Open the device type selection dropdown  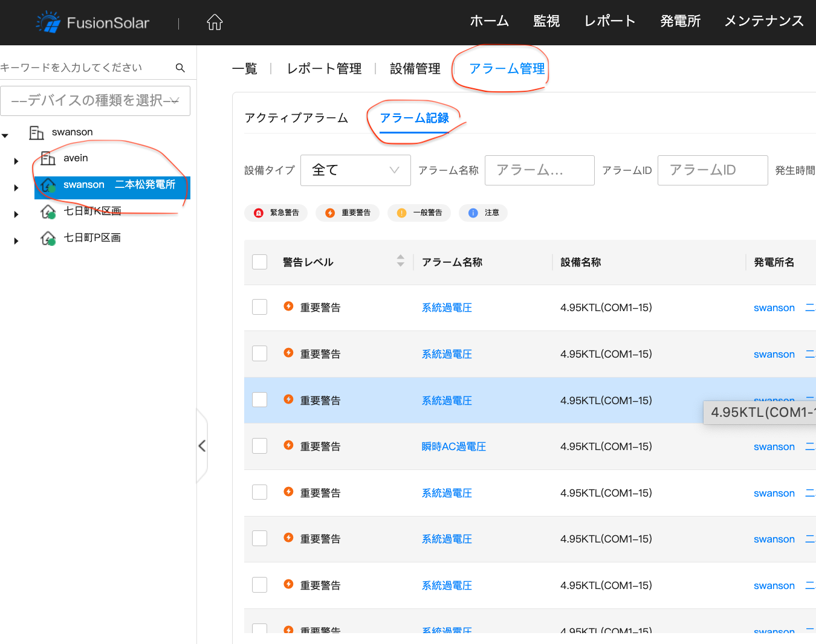(x=96, y=101)
